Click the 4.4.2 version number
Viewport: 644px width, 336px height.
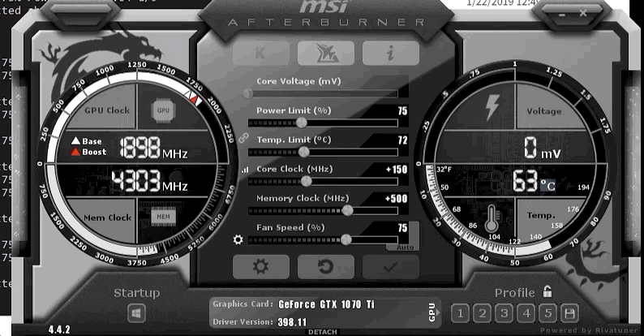[x=59, y=330]
